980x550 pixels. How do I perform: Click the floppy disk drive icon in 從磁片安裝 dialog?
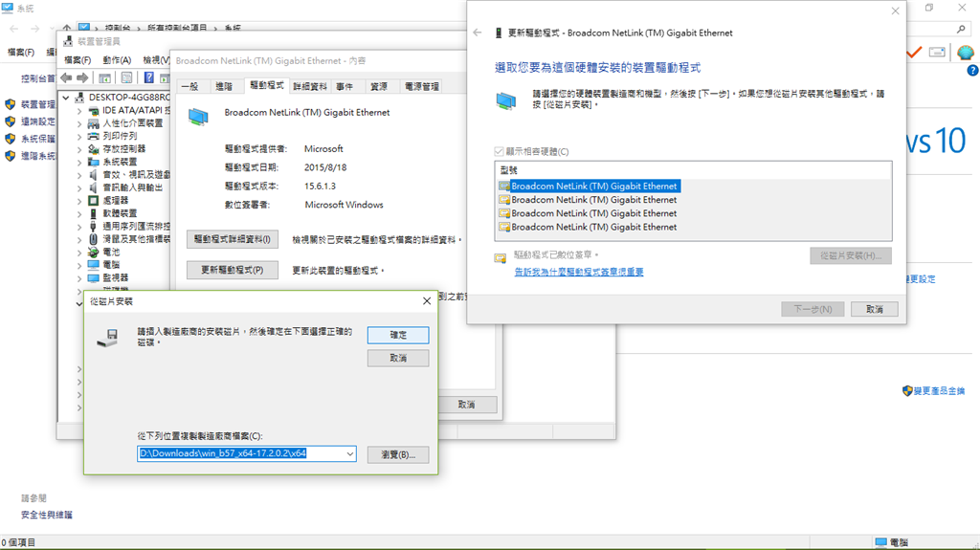coord(108,338)
